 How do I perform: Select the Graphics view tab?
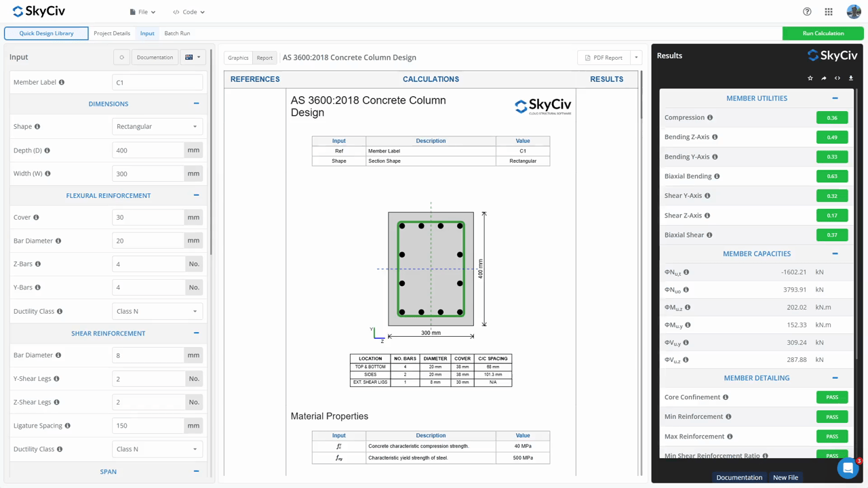tap(238, 58)
